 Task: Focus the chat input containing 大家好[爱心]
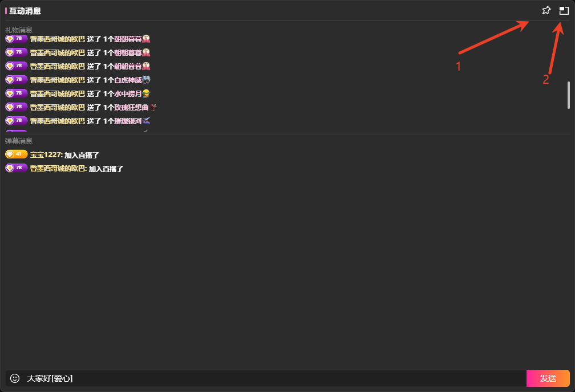click(x=274, y=378)
